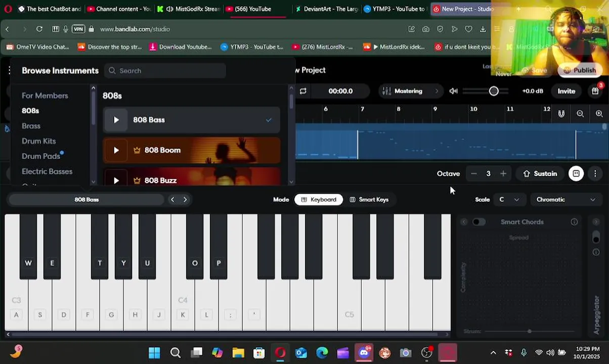Open the VPN badge in address bar
Viewport: 609px width, 364px height.
click(78, 29)
